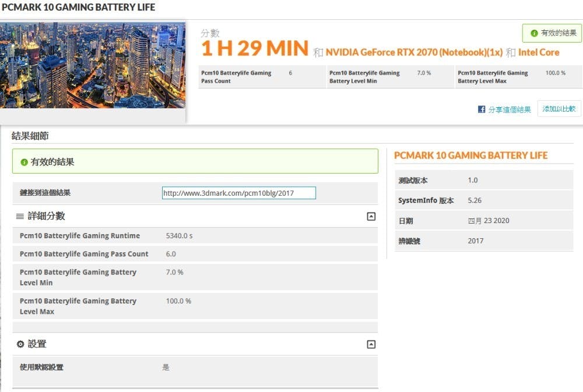Click the green icon in the wide 有效的結果 banner

(24, 162)
